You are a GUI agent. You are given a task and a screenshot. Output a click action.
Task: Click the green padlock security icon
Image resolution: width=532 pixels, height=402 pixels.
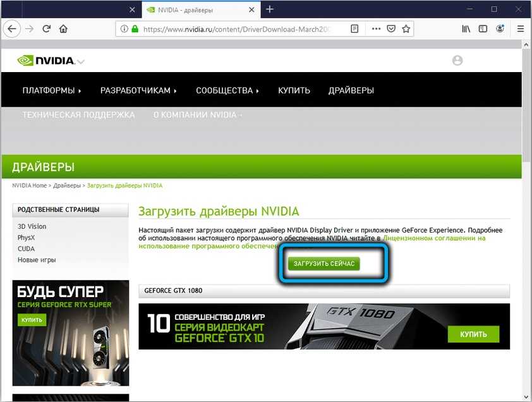click(135, 29)
